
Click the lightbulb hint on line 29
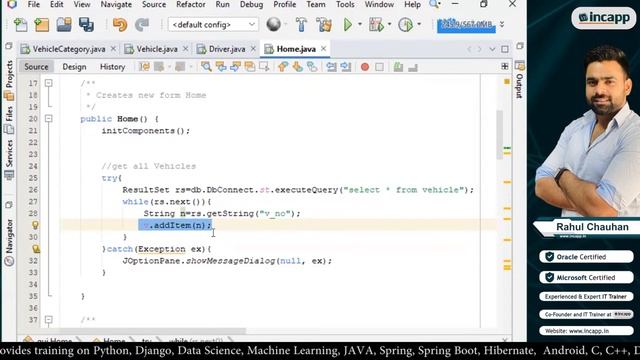tap(35, 225)
